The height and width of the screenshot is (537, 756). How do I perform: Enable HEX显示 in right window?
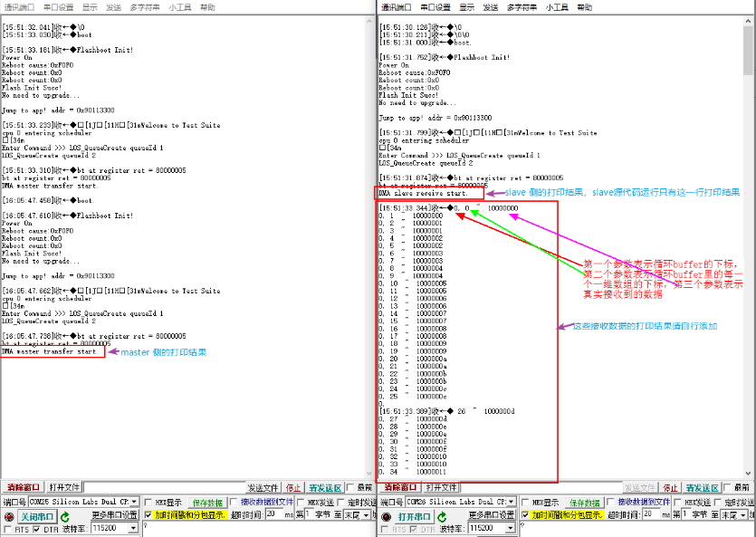527,503
